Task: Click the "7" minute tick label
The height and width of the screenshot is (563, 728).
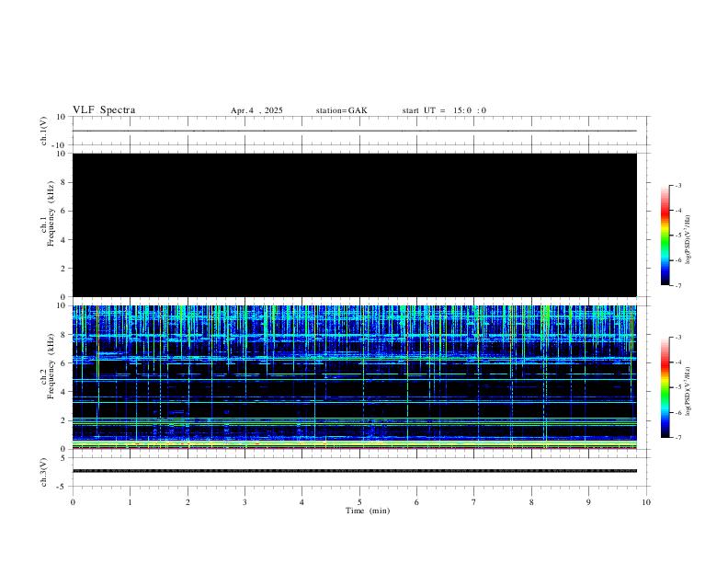Action: tap(474, 502)
